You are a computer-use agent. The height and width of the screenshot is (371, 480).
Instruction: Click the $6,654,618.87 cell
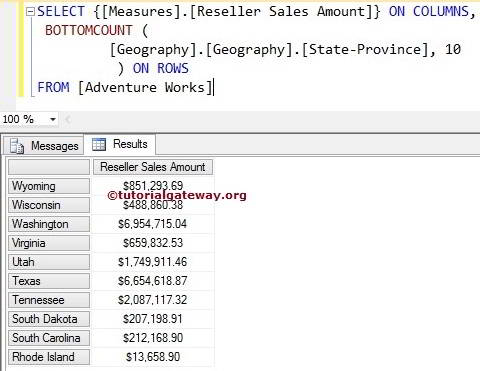tap(153, 281)
